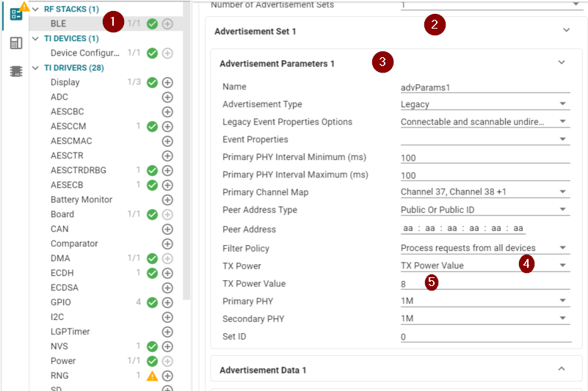Click the plus icon beside I2C
The image size is (588, 391).
pos(167,317)
